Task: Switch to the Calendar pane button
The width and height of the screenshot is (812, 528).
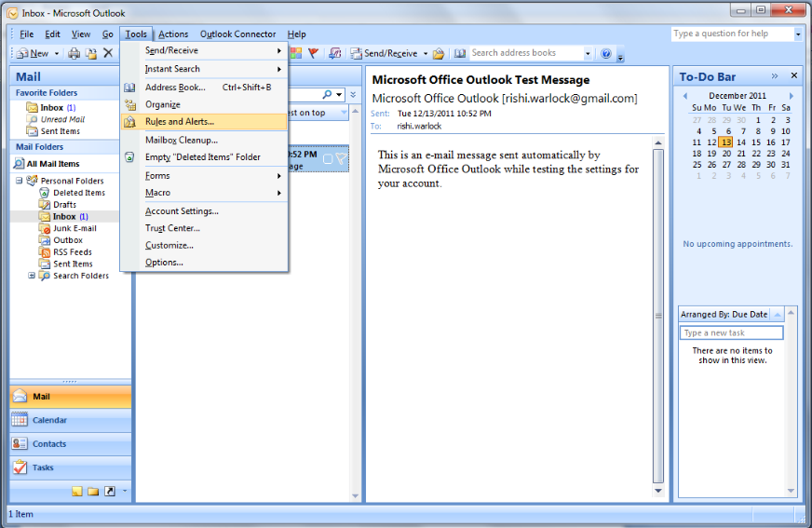Action: 71,420
